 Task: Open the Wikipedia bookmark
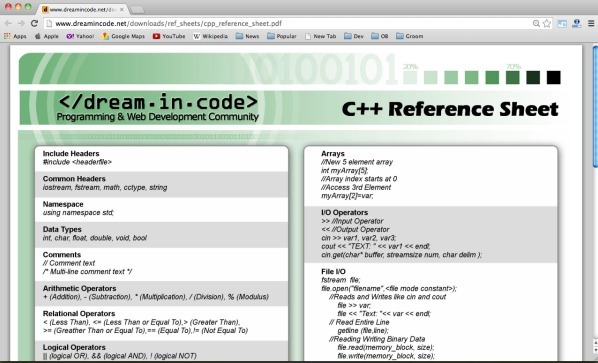pos(210,36)
